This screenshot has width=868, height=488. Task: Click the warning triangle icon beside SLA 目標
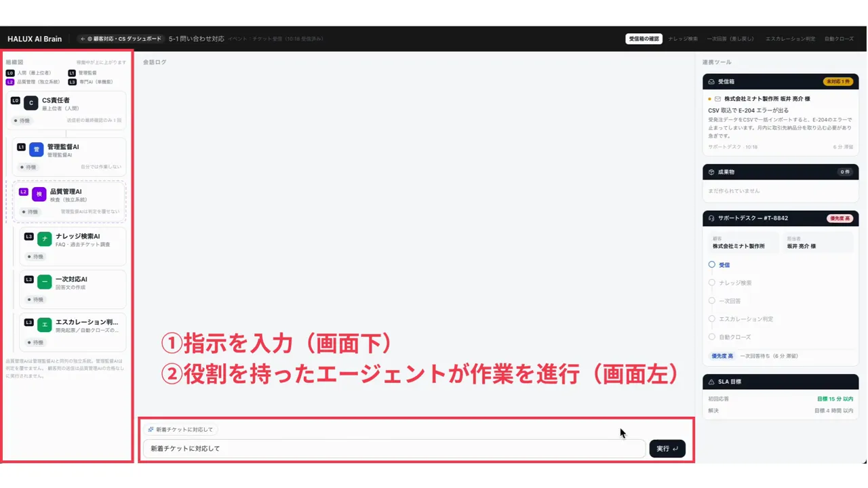tap(711, 382)
